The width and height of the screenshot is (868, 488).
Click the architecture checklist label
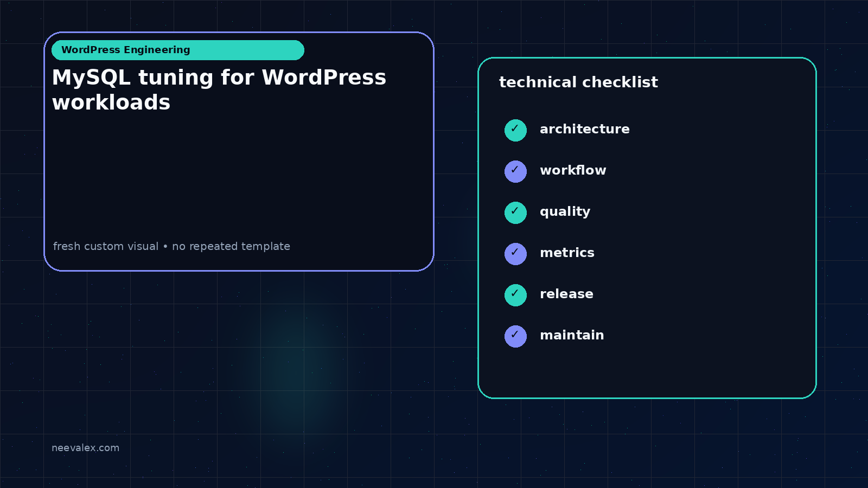(585, 129)
